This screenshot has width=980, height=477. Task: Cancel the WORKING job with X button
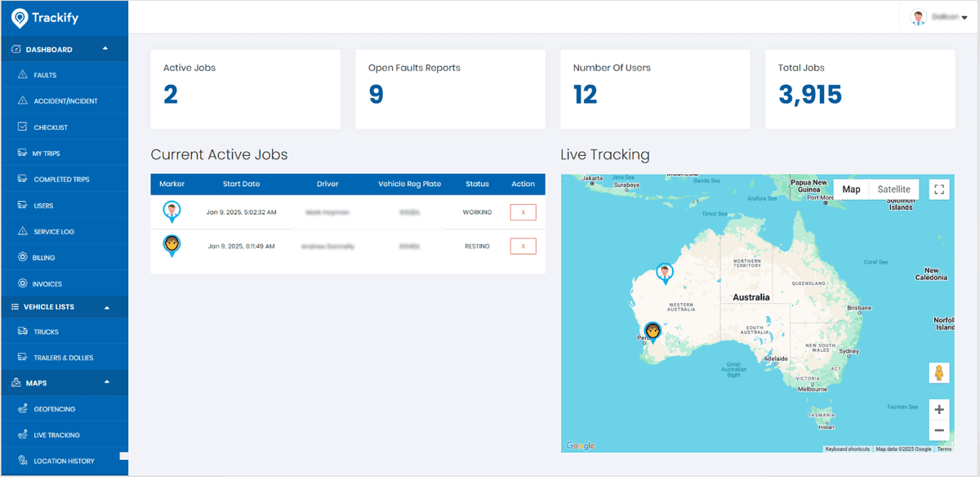(523, 212)
